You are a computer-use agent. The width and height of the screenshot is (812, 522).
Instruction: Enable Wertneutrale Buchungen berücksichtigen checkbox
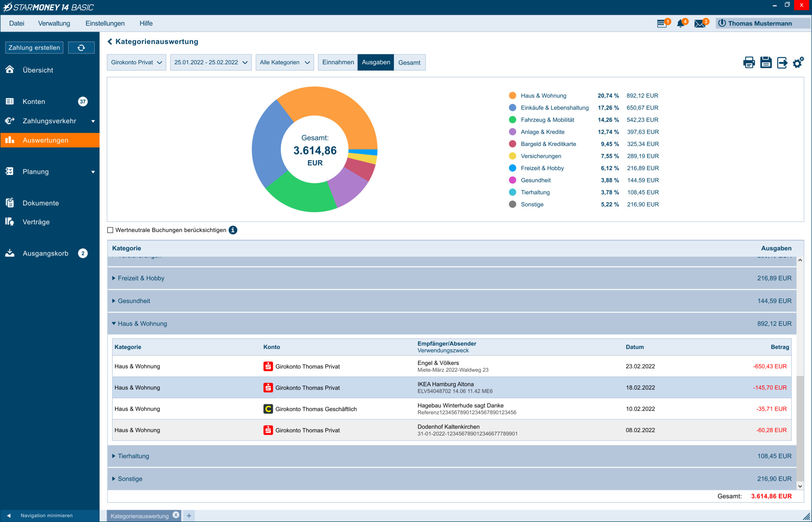(x=110, y=230)
